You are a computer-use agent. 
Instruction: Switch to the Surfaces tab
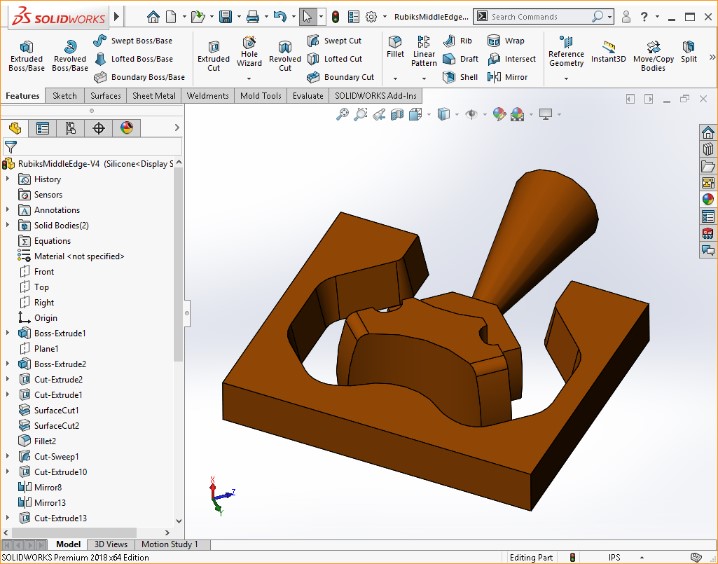pyautogui.click(x=105, y=96)
